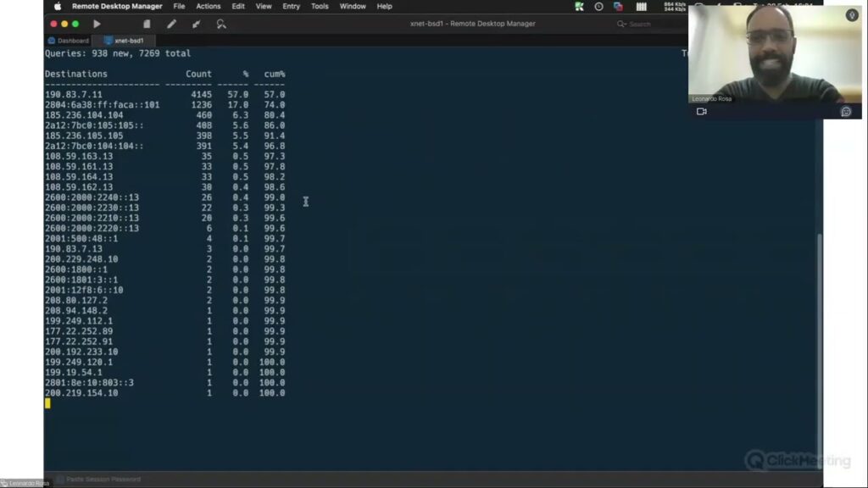Click destination 200.229.248.10
Image resolution: width=868 pixels, height=488 pixels.
(x=81, y=259)
